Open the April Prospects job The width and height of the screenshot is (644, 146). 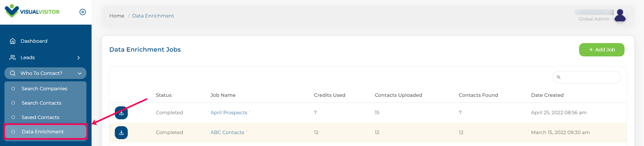229,112
